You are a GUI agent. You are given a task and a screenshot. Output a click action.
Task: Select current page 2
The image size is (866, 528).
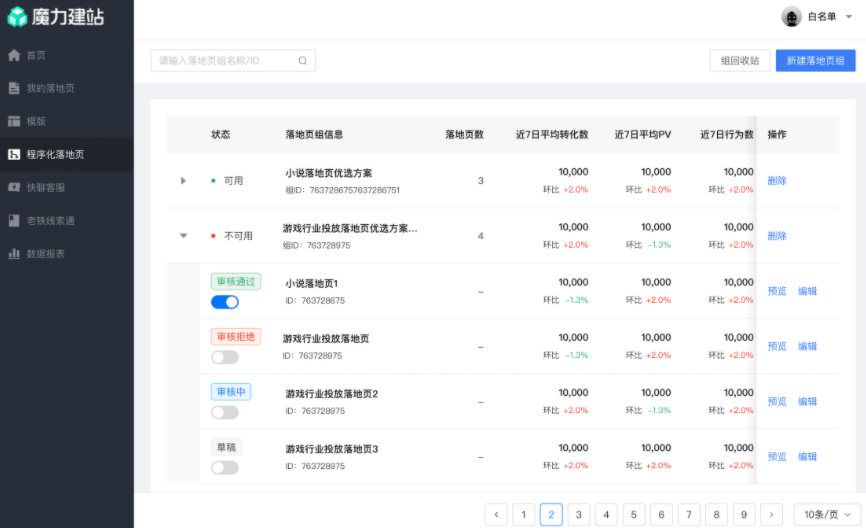click(x=551, y=515)
